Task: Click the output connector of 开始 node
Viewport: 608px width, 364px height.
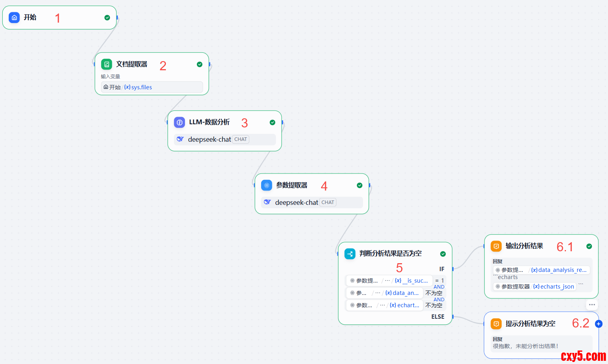Action: point(117,17)
